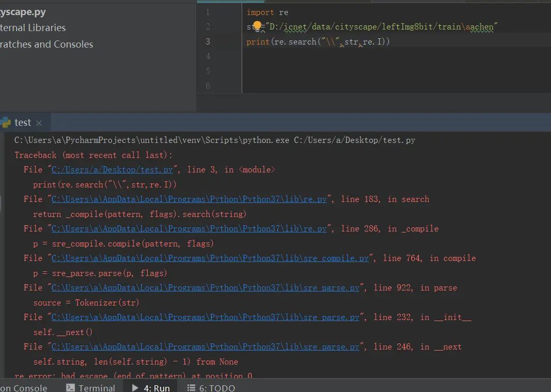This screenshot has height=392, width=551.
Task: Click the print(re.search call on editor line 3
Action: pos(318,42)
